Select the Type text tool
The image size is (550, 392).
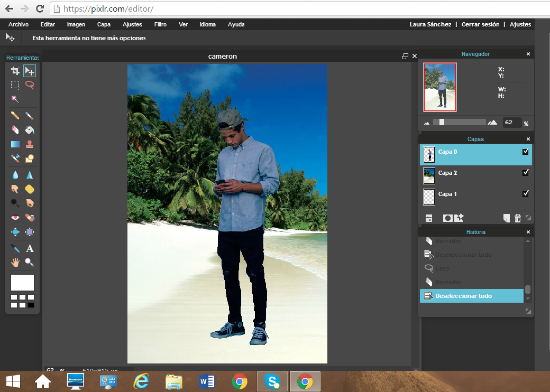[x=30, y=248]
